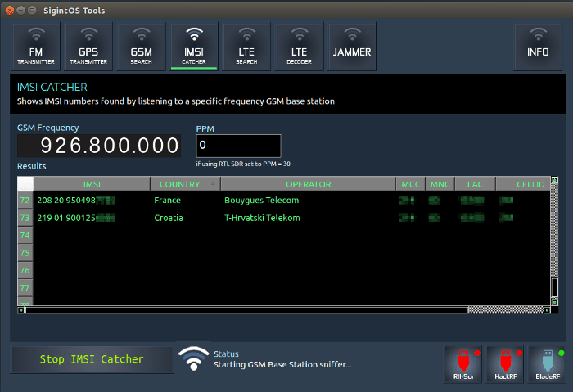Screen dimensions: 573x392
Task: Select the Rtl-Sdr device icon
Action: coord(463,364)
